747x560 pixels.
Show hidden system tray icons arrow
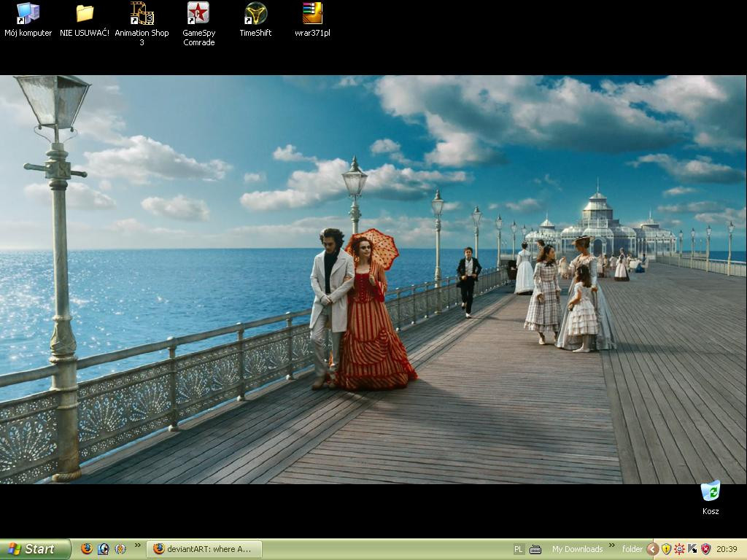click(653, 550)
